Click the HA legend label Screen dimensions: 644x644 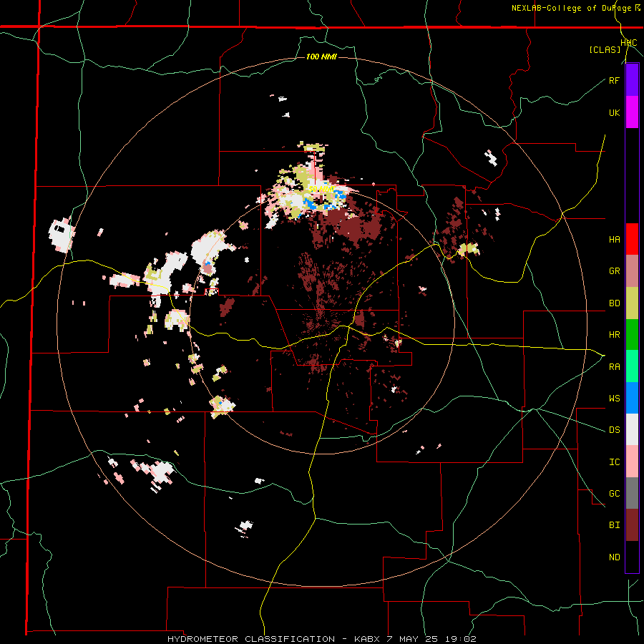pyautogui.click(x=614, y=239)
